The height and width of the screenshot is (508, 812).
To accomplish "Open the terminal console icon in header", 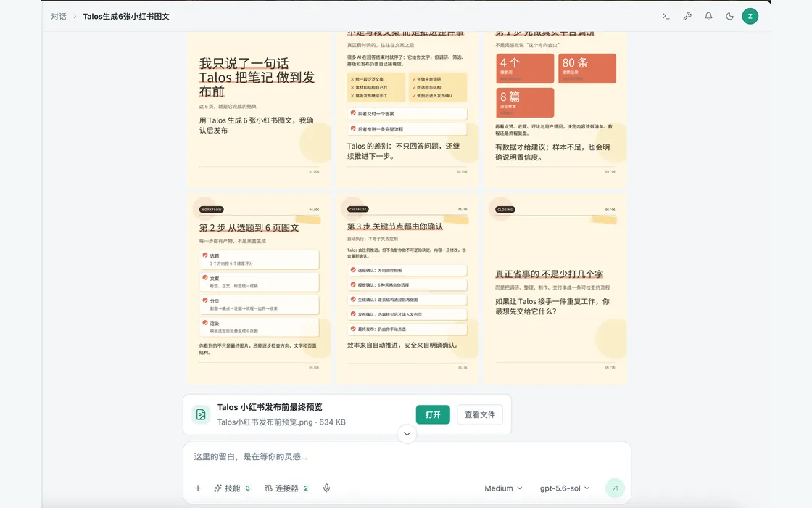I will click(x=666, y=16).
